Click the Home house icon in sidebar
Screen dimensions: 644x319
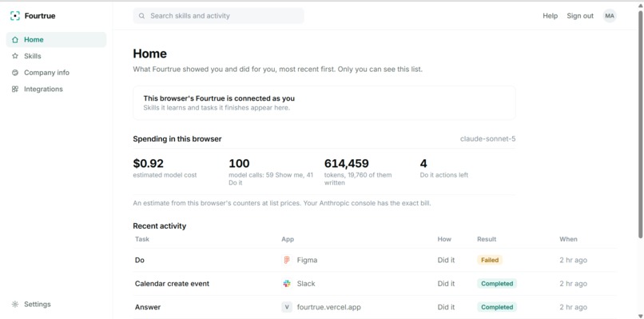click(x=15, y=40)
